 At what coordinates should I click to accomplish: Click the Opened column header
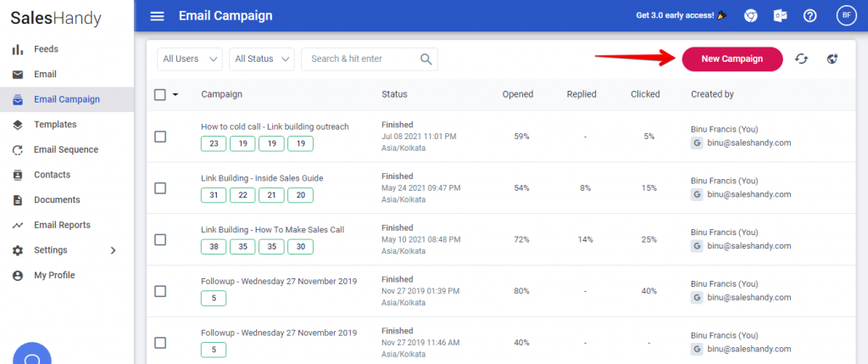[x=518, y=94]
